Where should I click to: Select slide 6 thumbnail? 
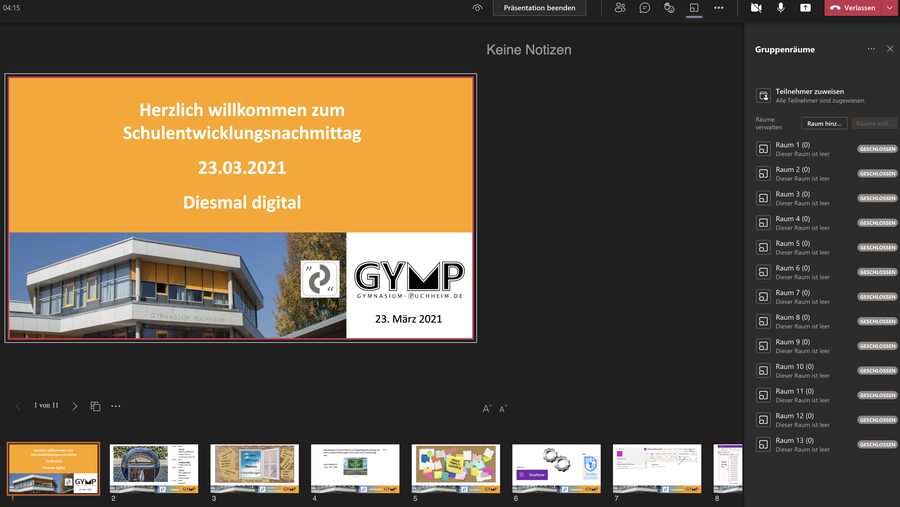[x=556, y=469]
